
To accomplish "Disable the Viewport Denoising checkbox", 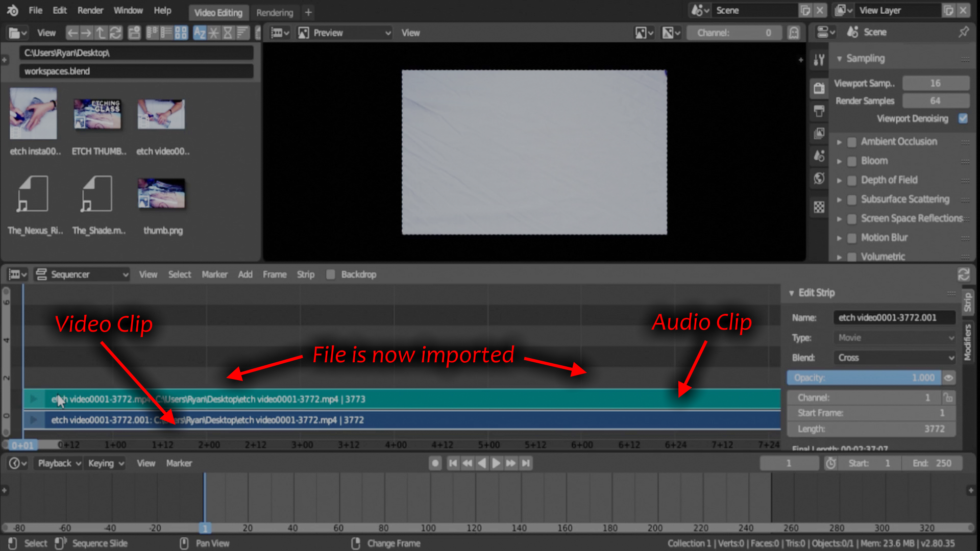I will pyautogui.click(x=963, y=118).
